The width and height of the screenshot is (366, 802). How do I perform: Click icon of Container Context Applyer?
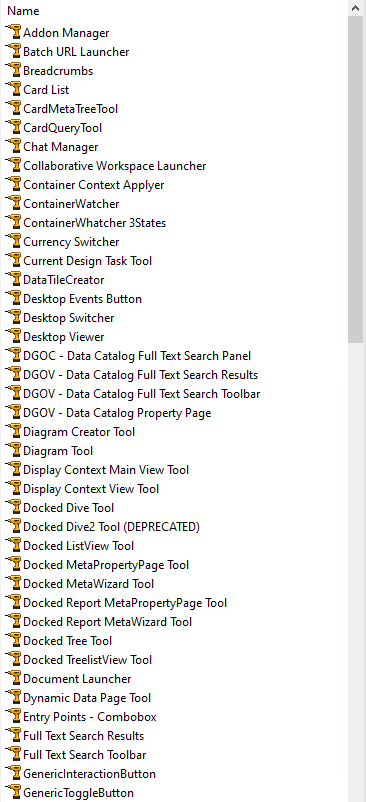pos(13,185)
